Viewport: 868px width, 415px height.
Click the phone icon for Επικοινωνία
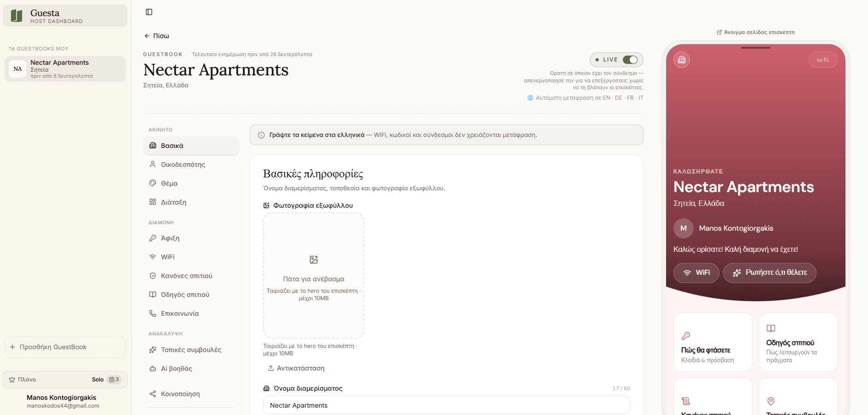(x=153, y=313)
